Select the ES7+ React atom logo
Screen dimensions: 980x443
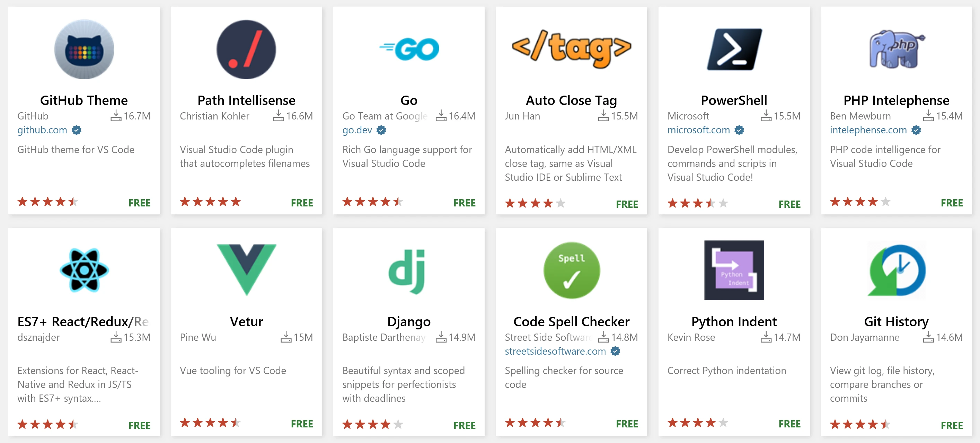(84, 270)
